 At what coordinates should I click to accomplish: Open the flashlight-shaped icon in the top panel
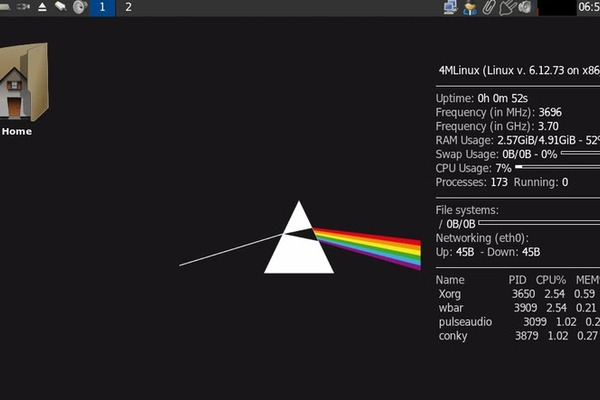click(60, 7)
